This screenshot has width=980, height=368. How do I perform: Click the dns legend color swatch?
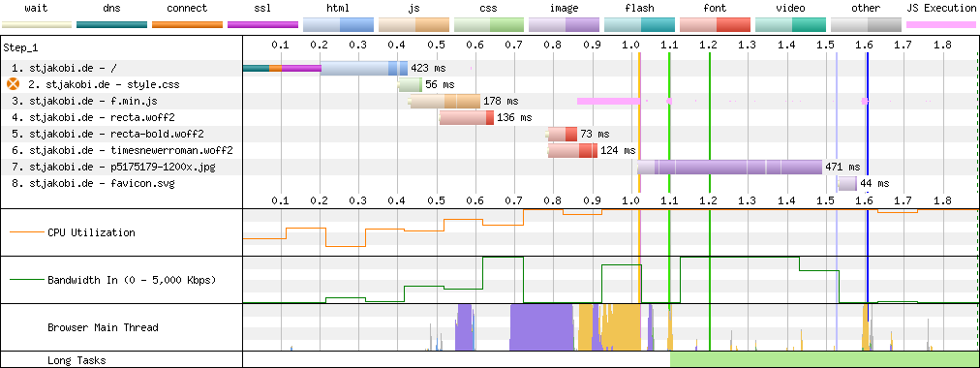point(111,25)
